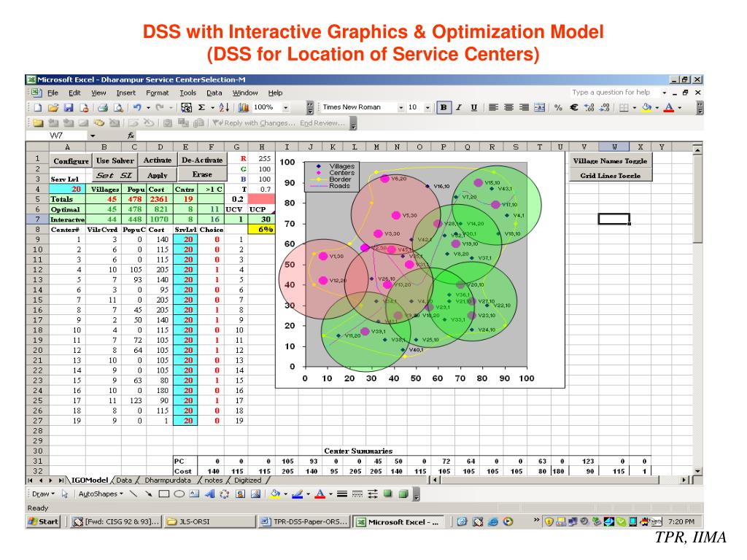Open the font size 10 dropdown

point(427,108)
